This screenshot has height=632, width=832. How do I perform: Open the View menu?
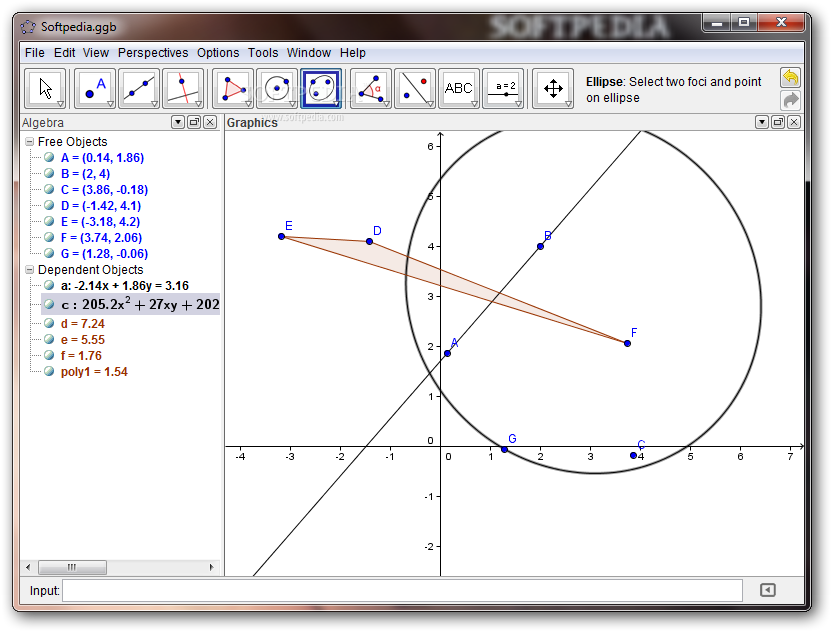(x=96, y=53)
